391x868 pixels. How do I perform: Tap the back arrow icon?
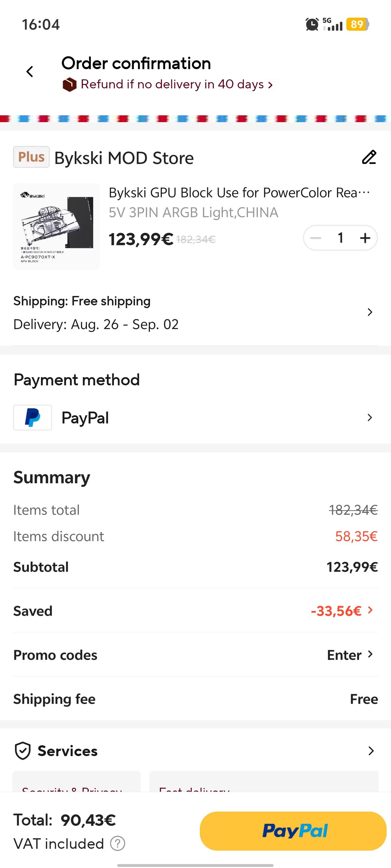click(30, 71)
